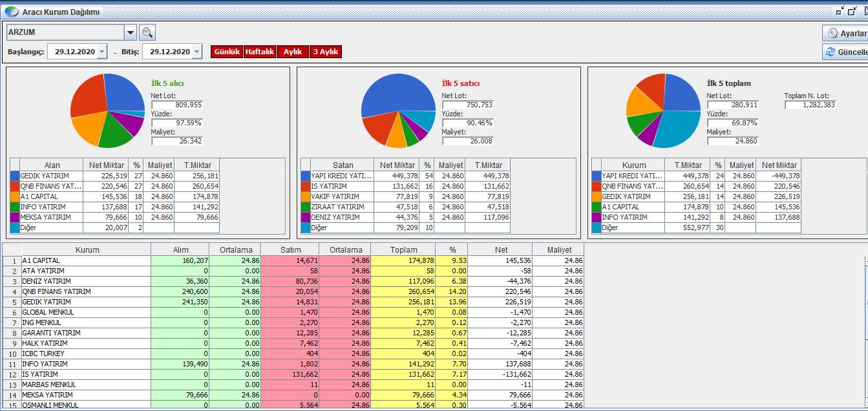Sort by the Satan column header
Image resolution: width=868 pixels, height=411 pixels.
(x=343, y=165)
